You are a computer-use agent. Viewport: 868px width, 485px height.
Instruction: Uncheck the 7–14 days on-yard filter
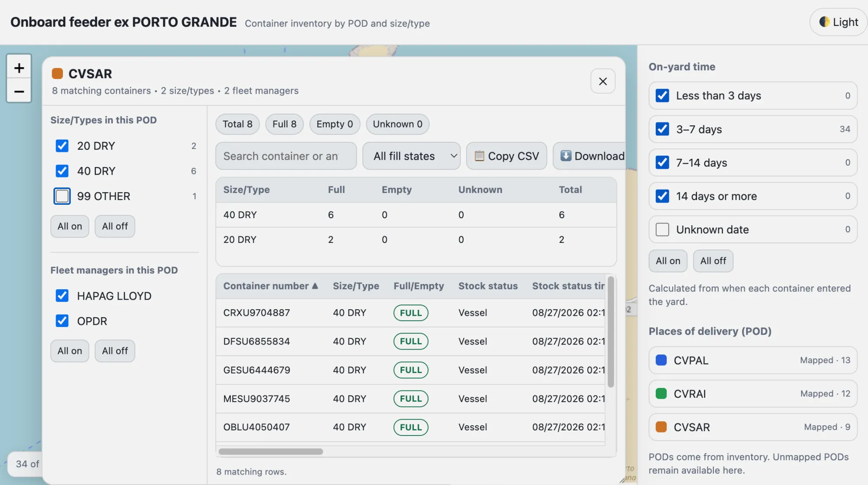coord(662,162)
